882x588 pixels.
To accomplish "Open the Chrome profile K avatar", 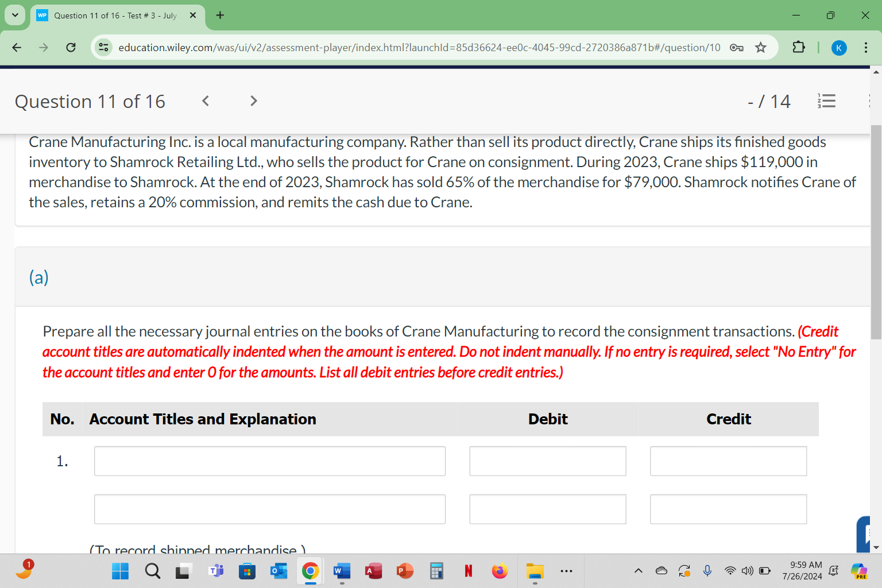I will point(839,48).
